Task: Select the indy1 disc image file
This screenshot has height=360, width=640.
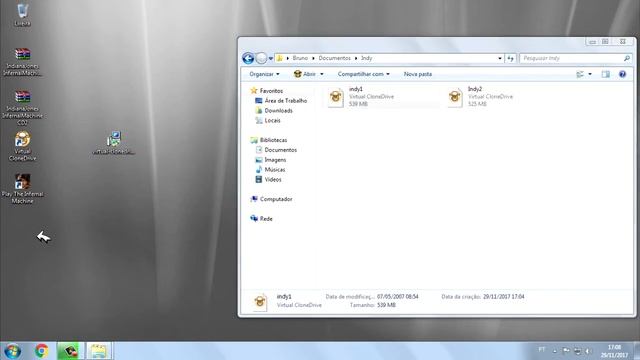Action: [383, 97]
